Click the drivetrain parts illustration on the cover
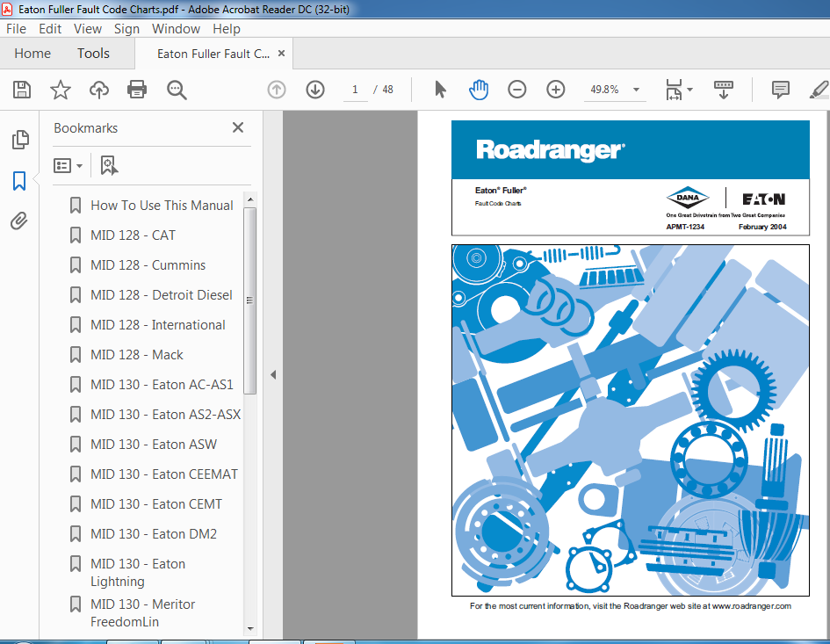The height and width of the screenshot is (644, 830). coord(631,421)
